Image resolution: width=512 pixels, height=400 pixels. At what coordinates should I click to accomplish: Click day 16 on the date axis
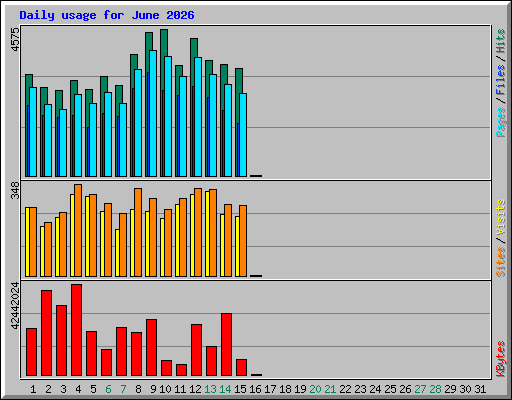pyautogui.click(x=255, y=389)
